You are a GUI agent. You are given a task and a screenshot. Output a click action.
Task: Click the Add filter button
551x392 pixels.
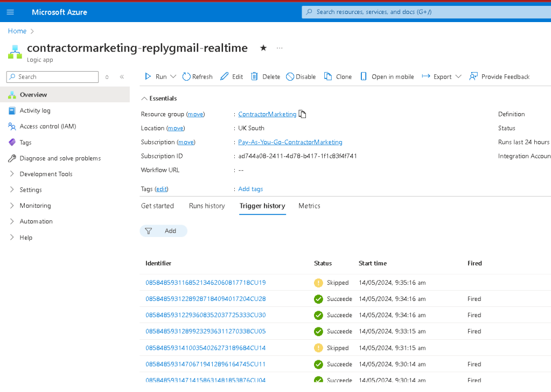[x=163, y=231]
